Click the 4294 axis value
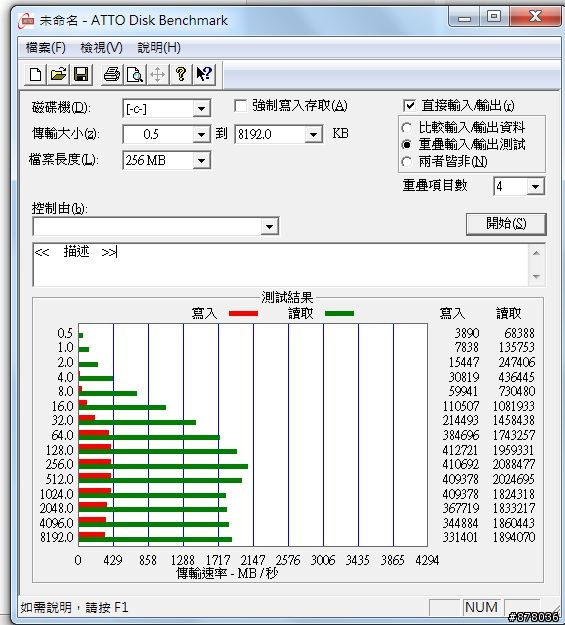Image resolution: width=565 pixels, height=625 pixels. [x=427, y=560]
